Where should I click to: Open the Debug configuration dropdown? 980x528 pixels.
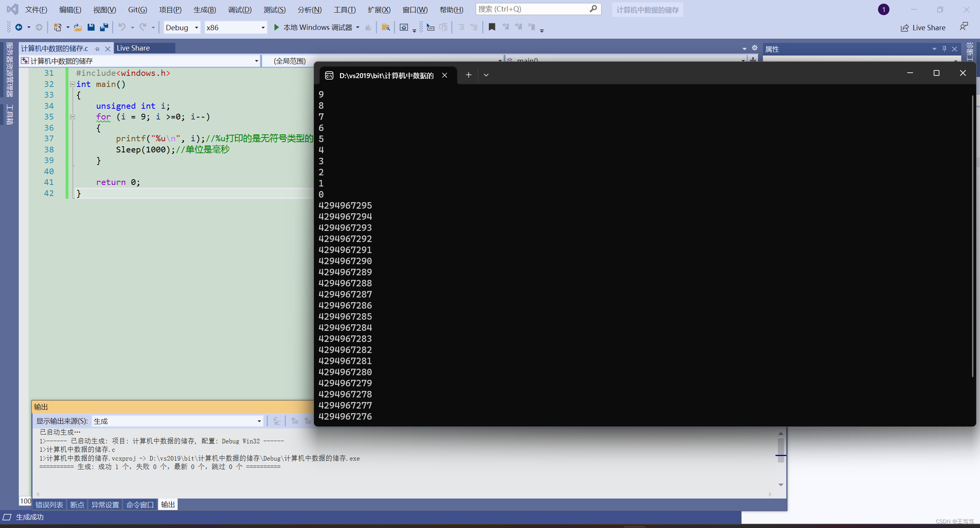coord(182,28)
